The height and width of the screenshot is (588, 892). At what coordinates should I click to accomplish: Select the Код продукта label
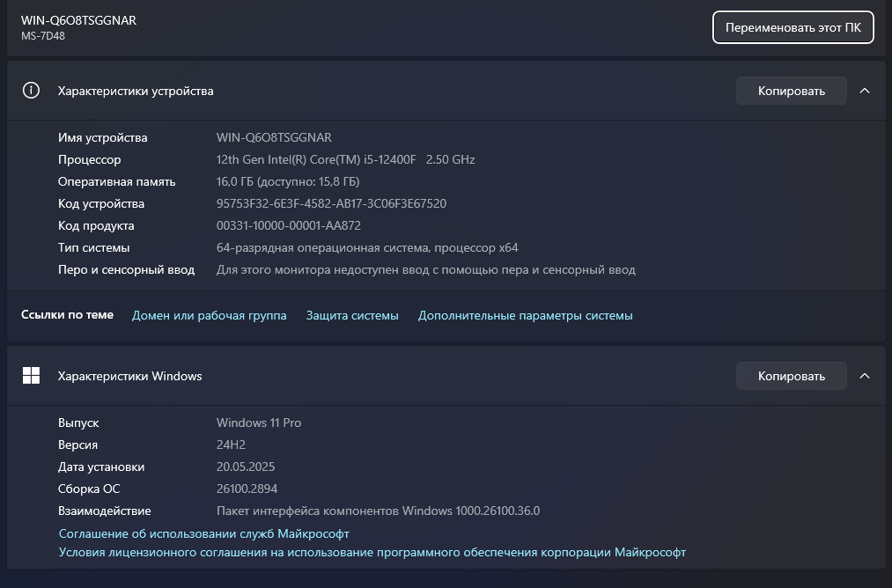pos(96,225)
